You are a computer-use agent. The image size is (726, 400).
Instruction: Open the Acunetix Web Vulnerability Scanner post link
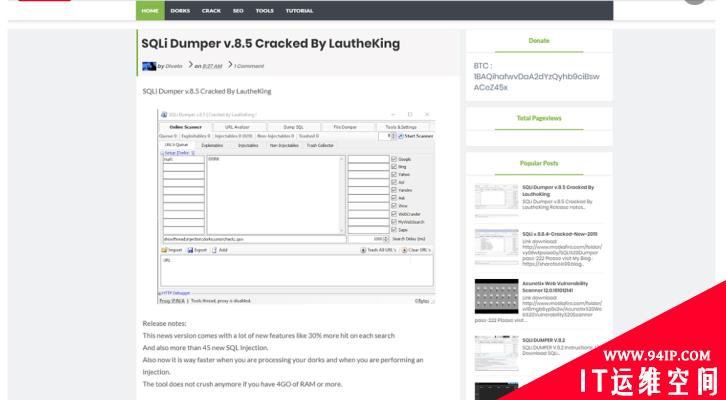click(x=555, y=287)
